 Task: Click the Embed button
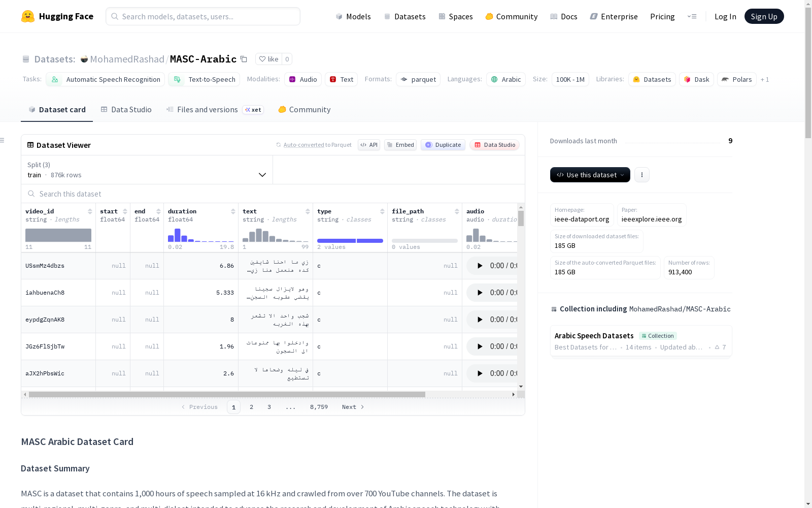pos(400,145)
